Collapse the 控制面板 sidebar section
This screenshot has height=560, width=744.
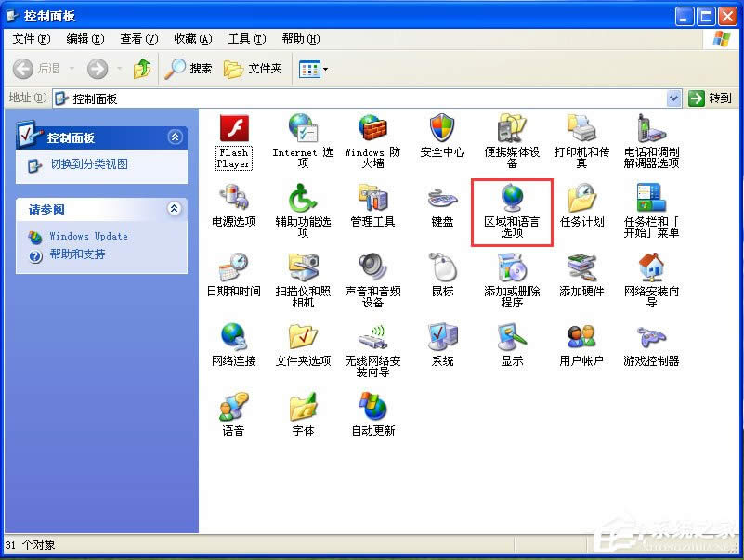tap(175, 137)
